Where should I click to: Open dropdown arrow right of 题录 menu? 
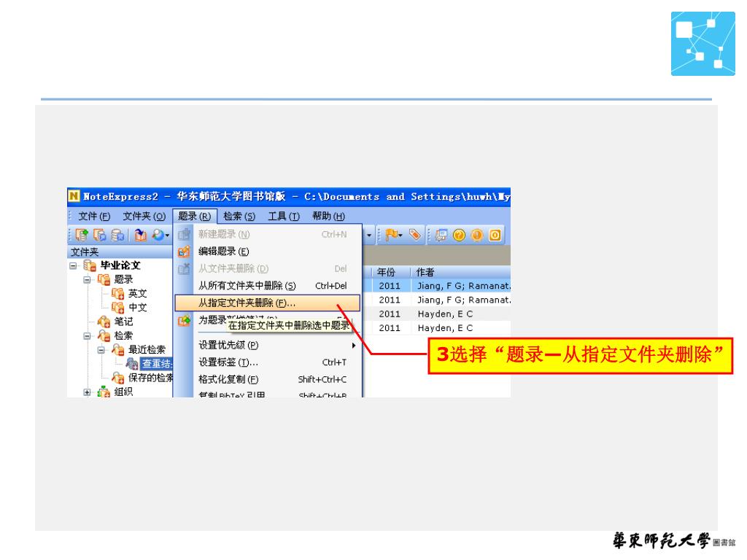tap(368, 236)
